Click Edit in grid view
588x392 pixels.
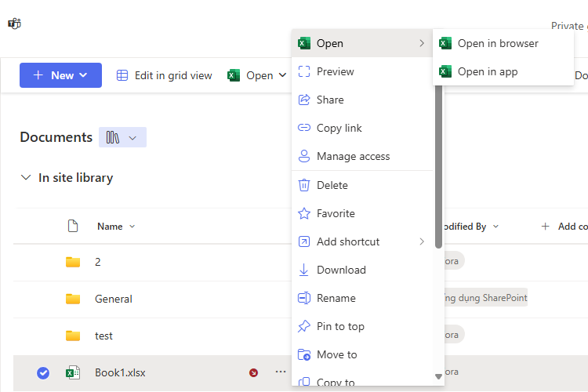[x=165, y=75]
